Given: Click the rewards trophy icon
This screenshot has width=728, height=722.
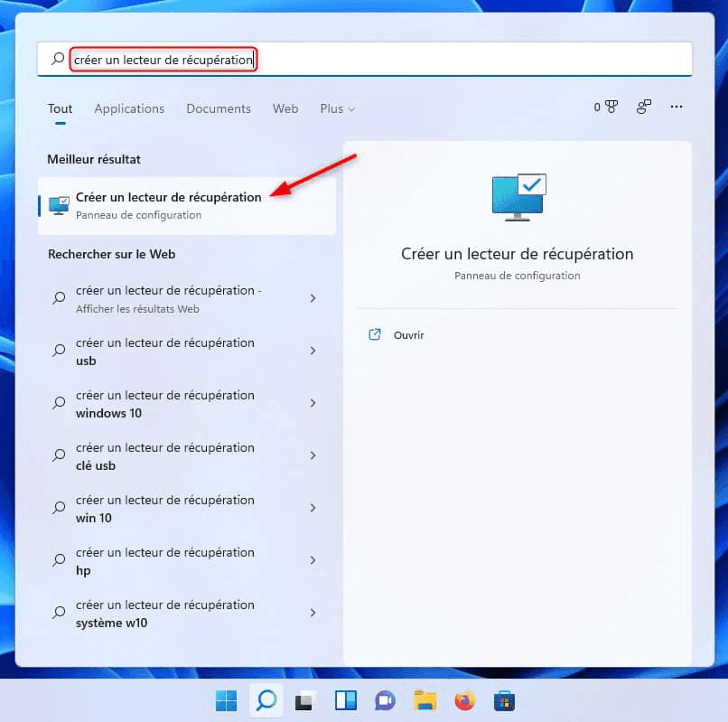Looking at the screenshot, I should coord(611,107).
